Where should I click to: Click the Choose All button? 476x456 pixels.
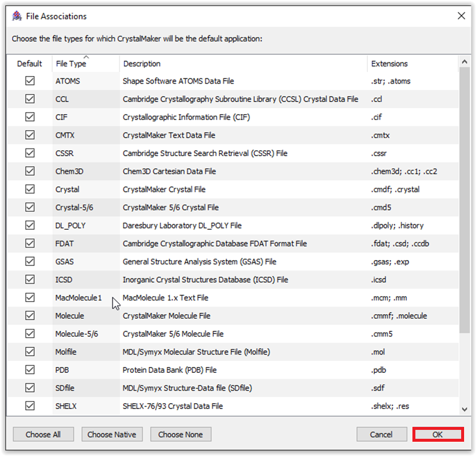pos(43,434)
